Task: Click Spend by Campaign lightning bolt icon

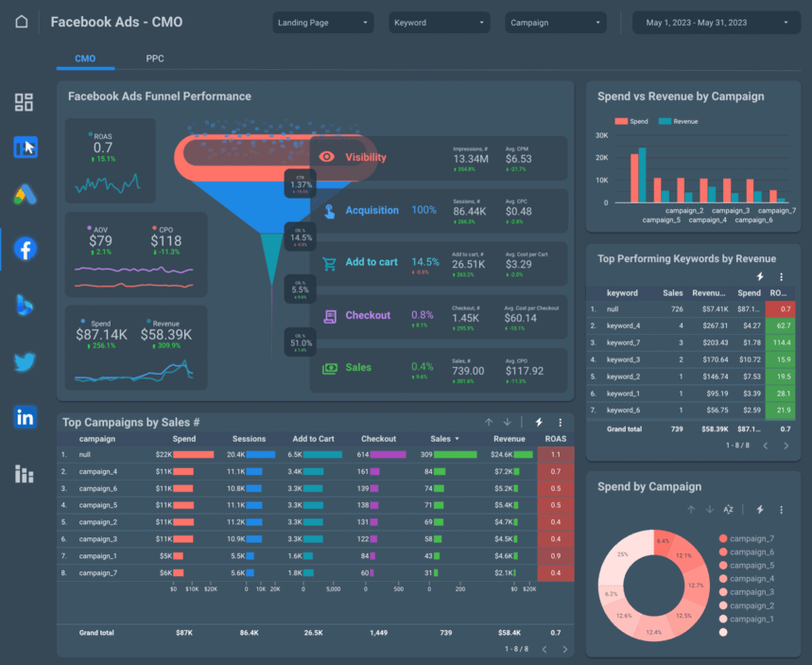Action: 760,510
